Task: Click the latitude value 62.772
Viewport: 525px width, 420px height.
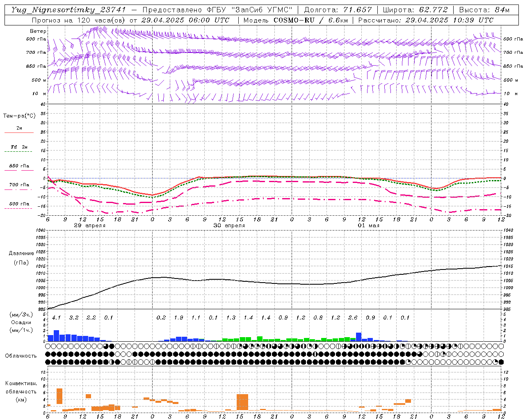Action: coord(434,10)
